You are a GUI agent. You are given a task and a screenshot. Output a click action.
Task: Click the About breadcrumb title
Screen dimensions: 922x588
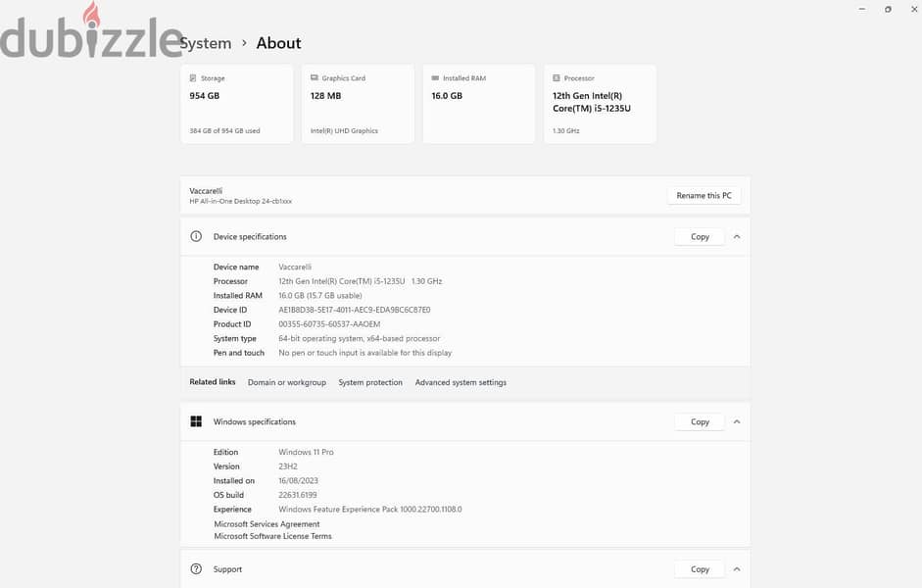point(278,43)
